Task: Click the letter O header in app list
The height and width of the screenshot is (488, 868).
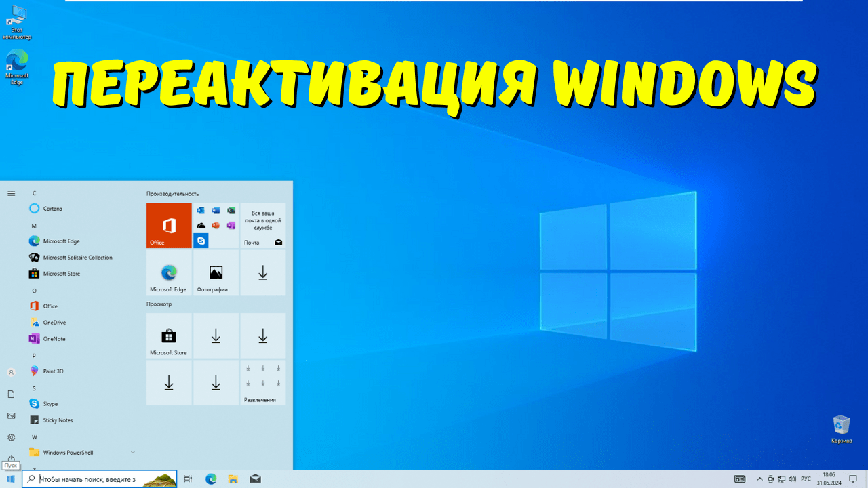Action: [34, 291]
